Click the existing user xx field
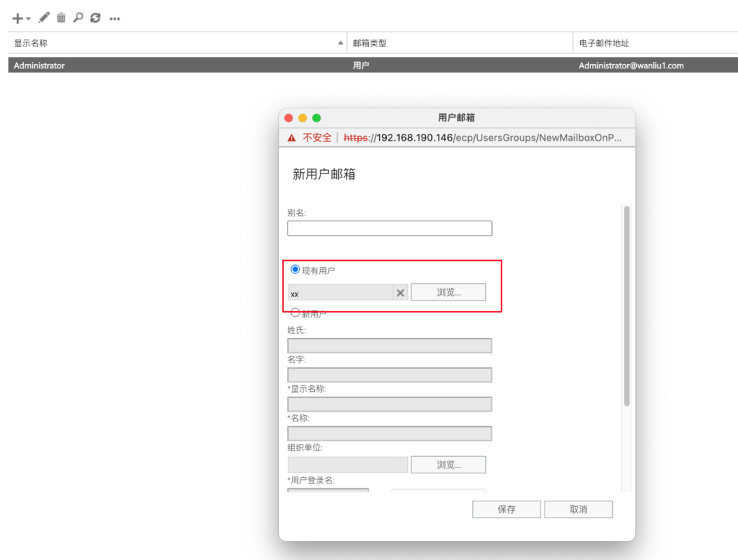Viewport: 738px width, 560px height. coord(340,293)
